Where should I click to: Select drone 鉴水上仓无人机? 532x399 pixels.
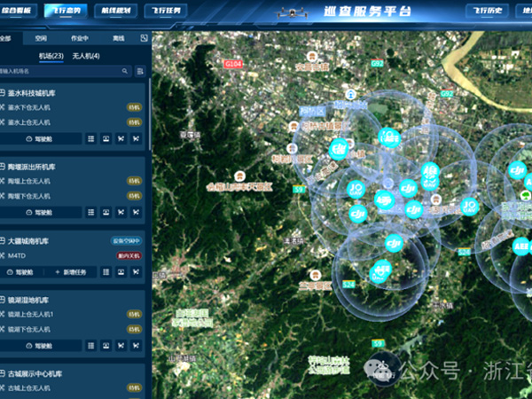(29, 122)
